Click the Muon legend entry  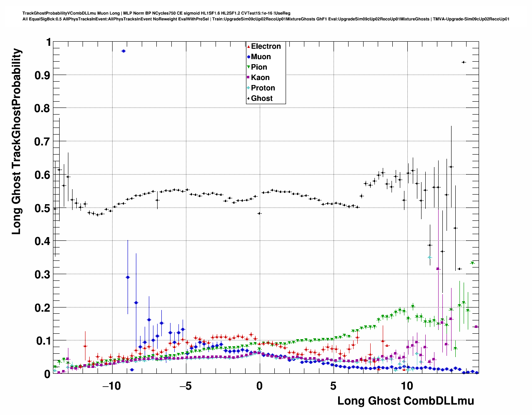(x=259, y=57)
